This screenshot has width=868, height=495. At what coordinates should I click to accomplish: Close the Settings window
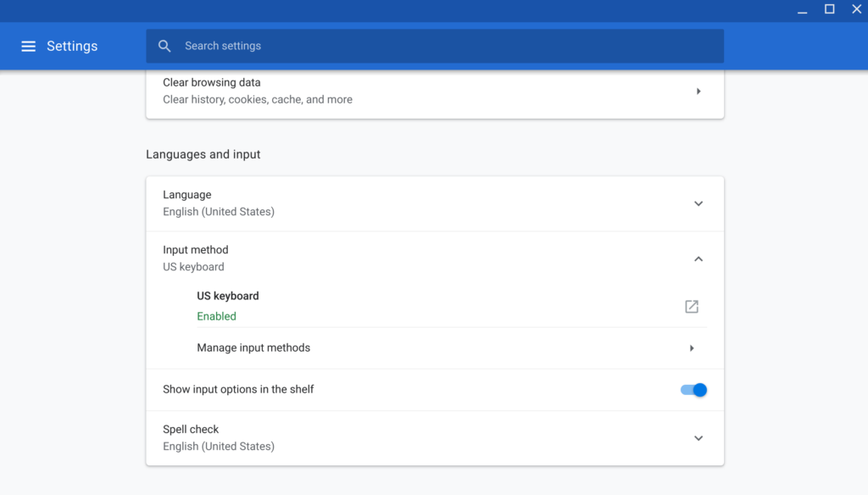pyautogui.click(x=856, y=8)
